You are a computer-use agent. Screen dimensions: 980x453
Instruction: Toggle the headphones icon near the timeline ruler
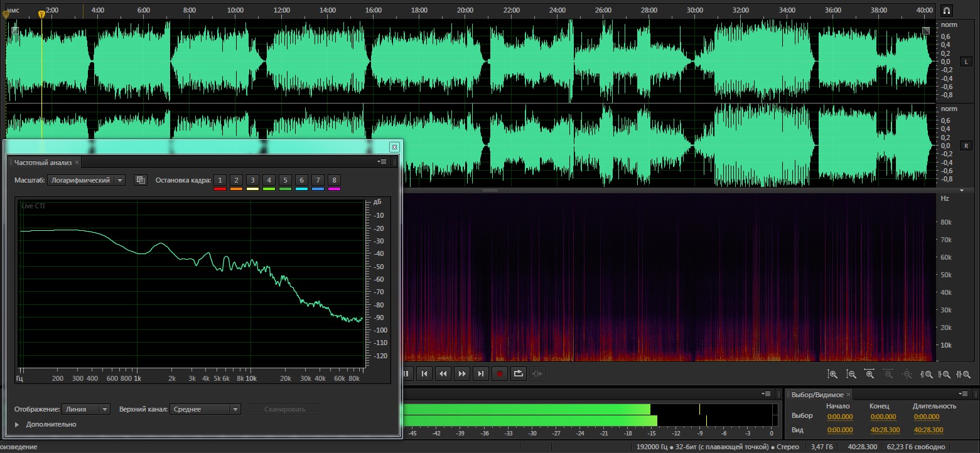click(x=947, y=11)
